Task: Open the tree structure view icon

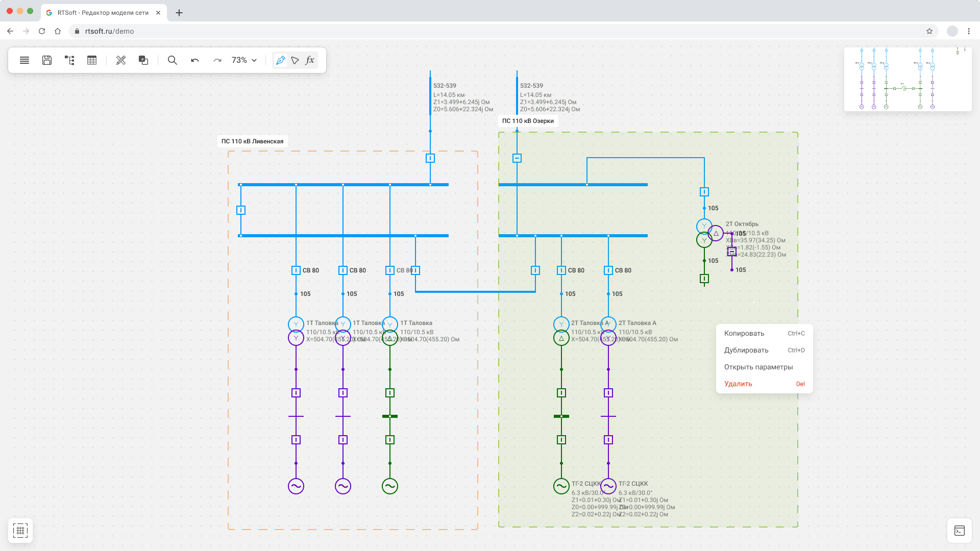Action: click(x=69, y=60)
